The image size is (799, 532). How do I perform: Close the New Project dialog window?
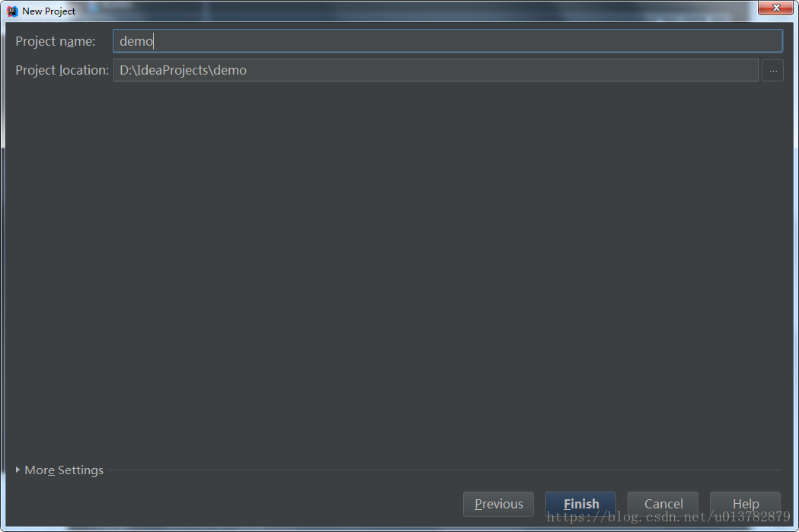coord(775,8)
